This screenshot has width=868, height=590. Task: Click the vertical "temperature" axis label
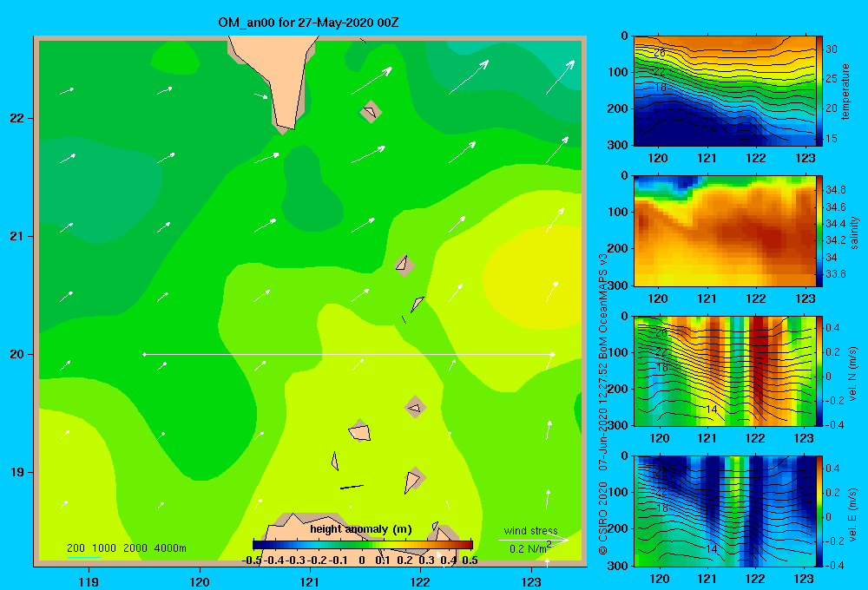[x=845, y=91]
